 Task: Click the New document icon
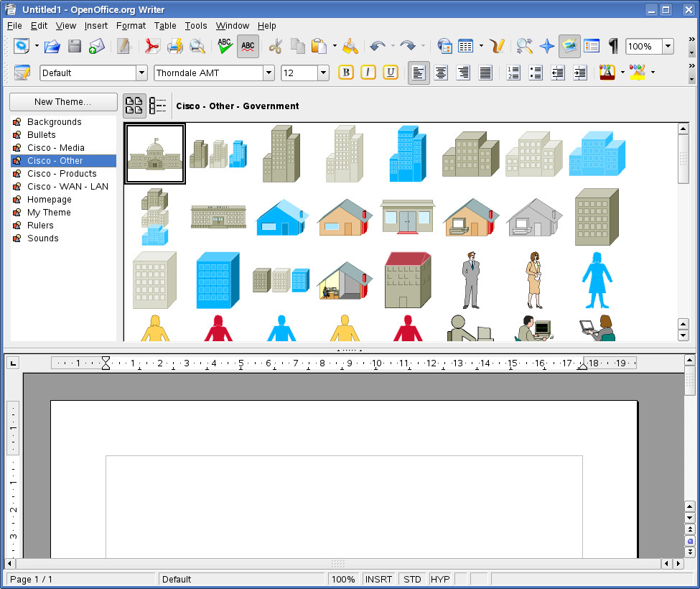[x=22, y=46]
